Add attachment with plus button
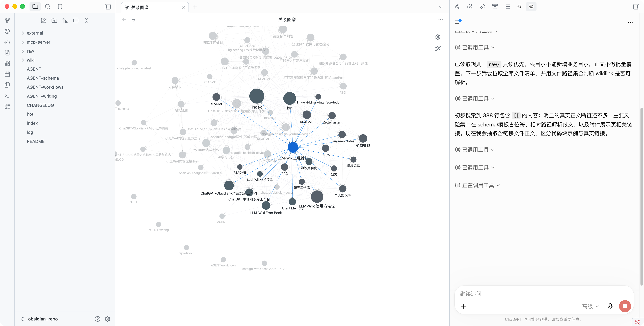The height and width of the screenshot is (326, 644). pos(463,306)
